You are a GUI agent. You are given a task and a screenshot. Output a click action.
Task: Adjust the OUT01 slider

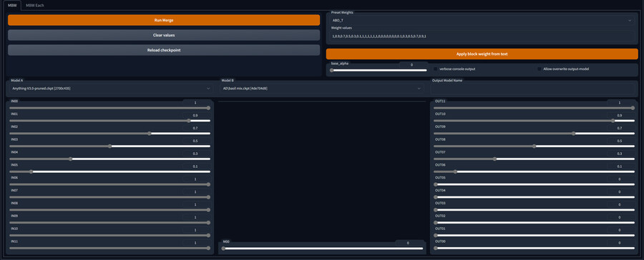pyautogui.click(x=535, y=235)
